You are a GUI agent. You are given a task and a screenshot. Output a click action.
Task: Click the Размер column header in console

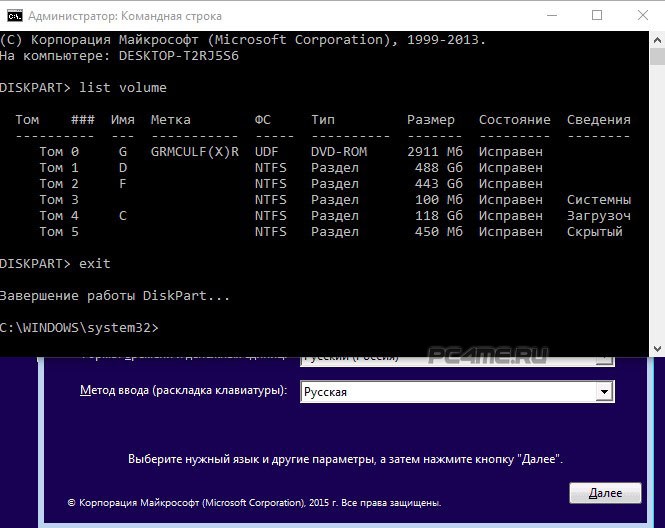click(430, 120)
